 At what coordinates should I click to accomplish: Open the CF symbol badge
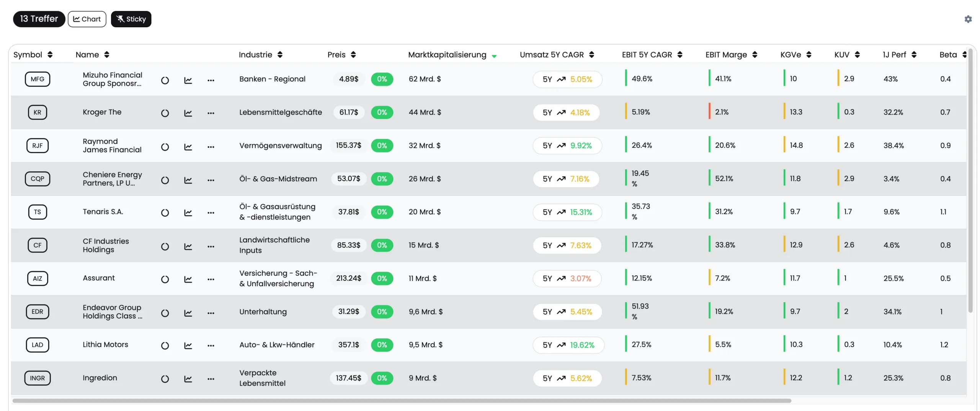[x=37, y=245]
